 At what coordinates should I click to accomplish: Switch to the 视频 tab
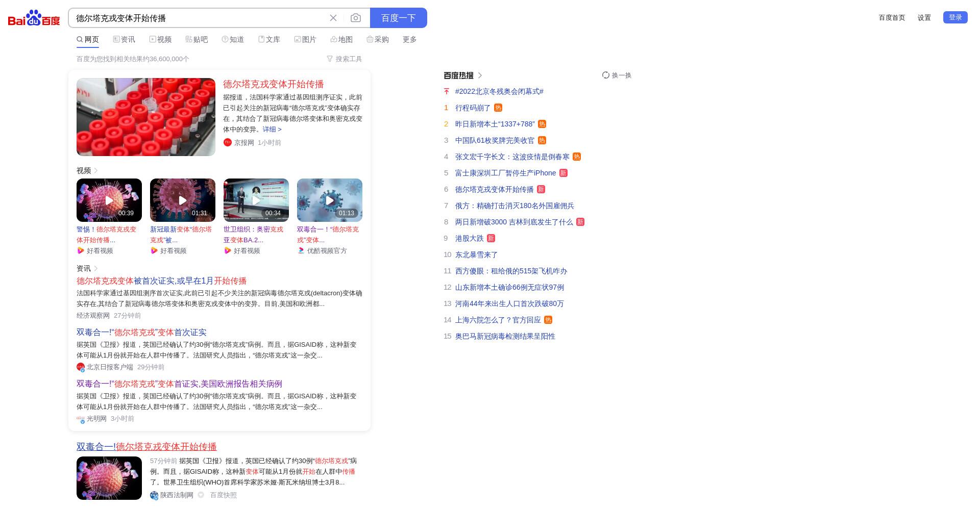pyautogui.click(x=160, y=39)
